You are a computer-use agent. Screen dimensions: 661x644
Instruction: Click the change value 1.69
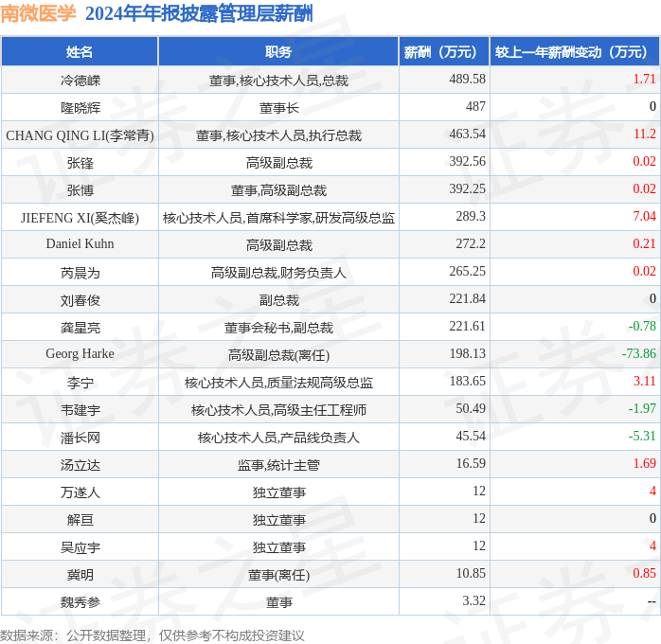pyautogui.click(x=644, y=463)
